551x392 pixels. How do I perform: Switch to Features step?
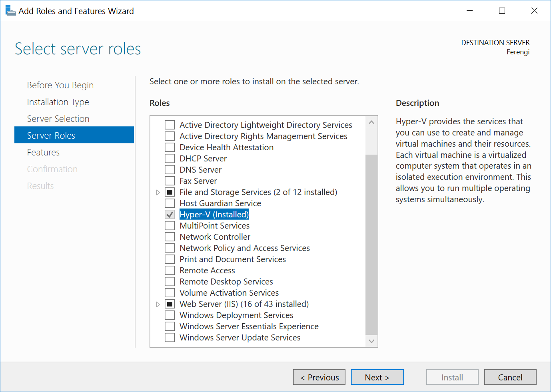click(43, 152)
